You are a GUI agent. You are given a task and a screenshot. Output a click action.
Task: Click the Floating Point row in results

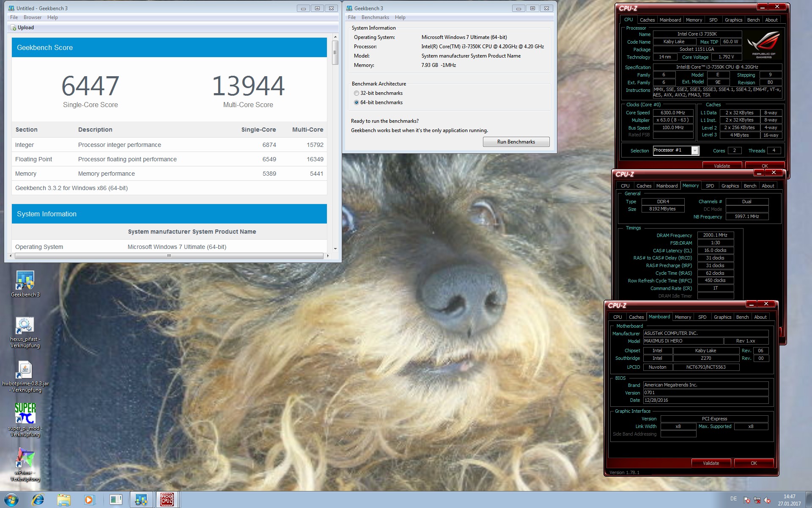click(x=169, y=159)
